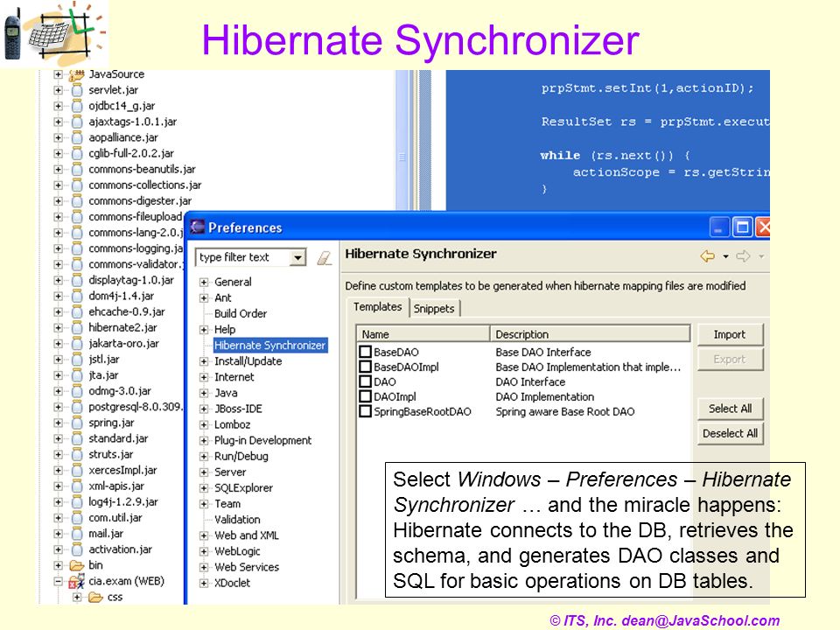
Task: Click the ojdbc14_g.jar jar icon
Action: pyautogui.click(x=77, y=106)
